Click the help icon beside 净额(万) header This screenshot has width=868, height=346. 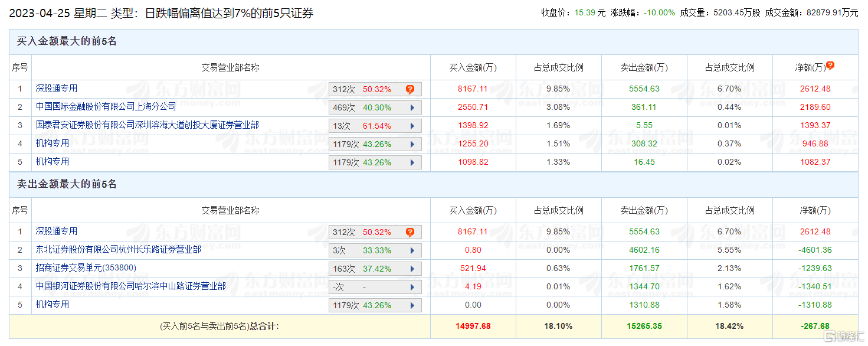pos(830,66)
